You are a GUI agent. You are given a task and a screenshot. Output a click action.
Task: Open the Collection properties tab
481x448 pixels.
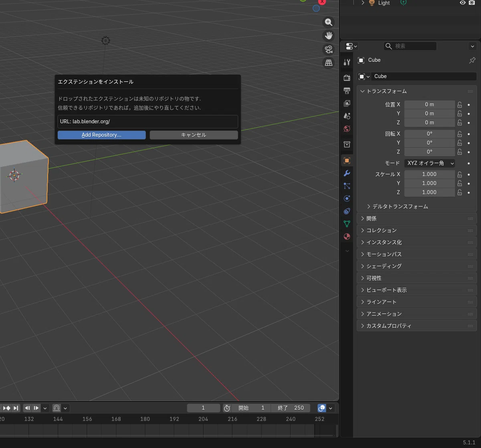pos(347,144)
